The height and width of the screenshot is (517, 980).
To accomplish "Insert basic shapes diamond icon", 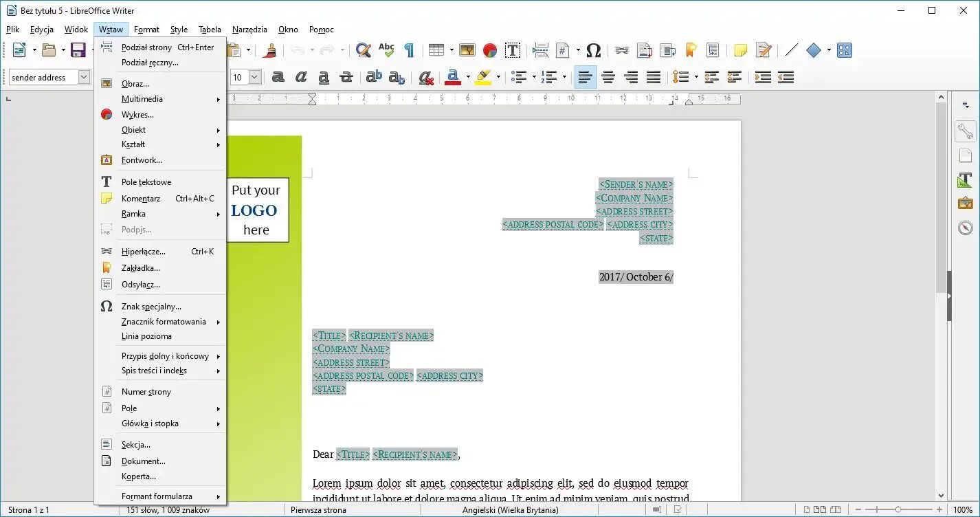I will (x=814, y=50).
